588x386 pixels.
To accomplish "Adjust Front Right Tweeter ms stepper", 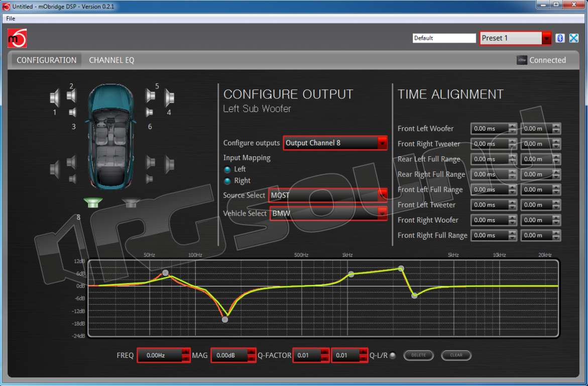I will pos(512,144).
